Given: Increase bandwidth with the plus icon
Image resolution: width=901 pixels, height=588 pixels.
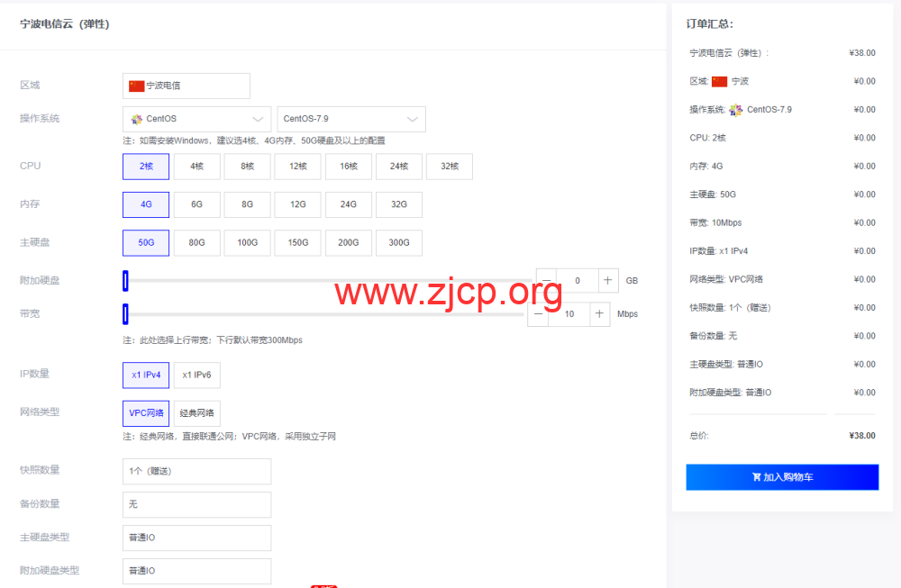Looking at the screenshot, I should [600, 314].
